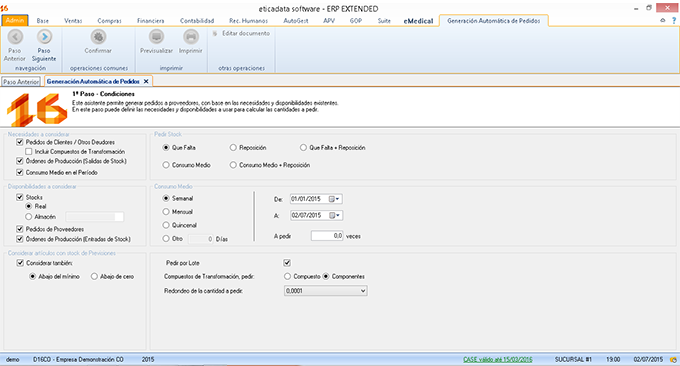Switch to the Contabilidad ribbon tab
The image size is (680, 366).
coord(197,20)
